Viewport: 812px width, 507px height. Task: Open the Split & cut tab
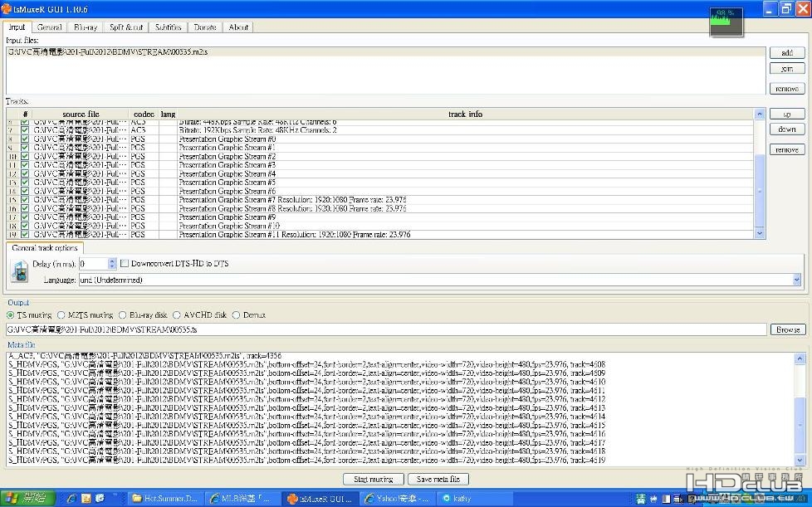click(x=126, y=27)
